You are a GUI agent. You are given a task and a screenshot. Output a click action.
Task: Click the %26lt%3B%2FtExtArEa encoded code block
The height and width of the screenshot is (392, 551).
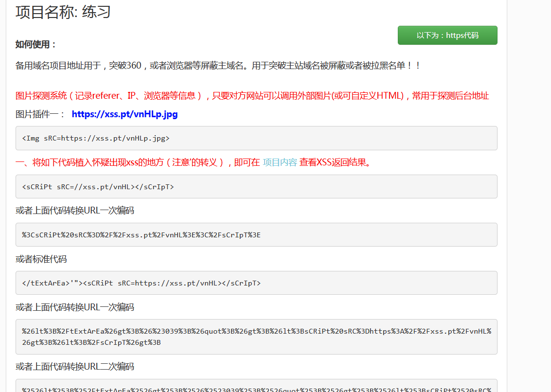[256, 337]
